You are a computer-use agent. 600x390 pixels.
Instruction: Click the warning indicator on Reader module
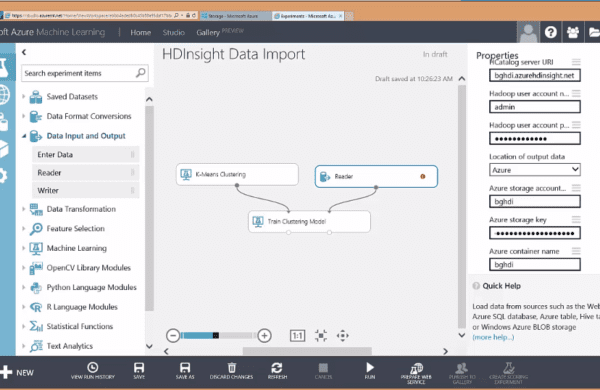tap(423, 176)
